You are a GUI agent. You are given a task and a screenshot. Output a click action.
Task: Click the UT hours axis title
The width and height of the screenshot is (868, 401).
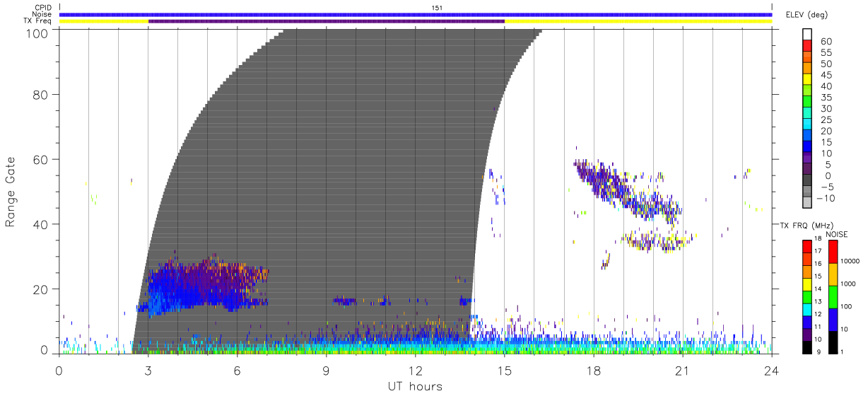click(x=415, y=386)
